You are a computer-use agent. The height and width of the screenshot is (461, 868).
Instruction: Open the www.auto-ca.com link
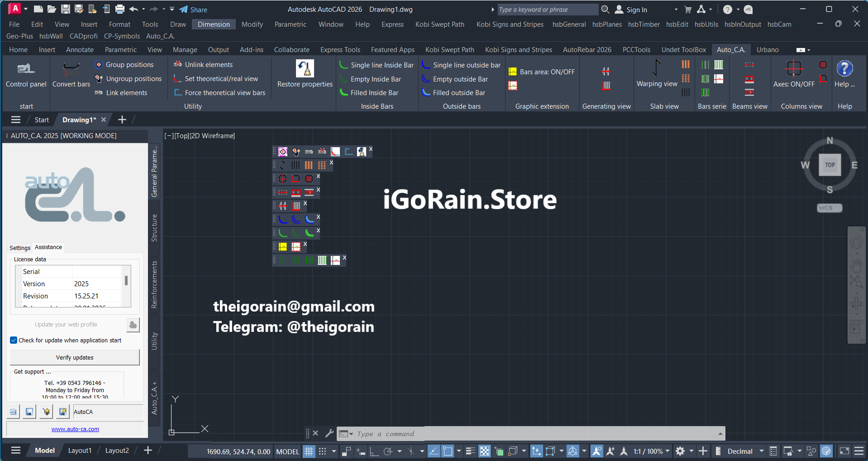(x=75, y=429)
